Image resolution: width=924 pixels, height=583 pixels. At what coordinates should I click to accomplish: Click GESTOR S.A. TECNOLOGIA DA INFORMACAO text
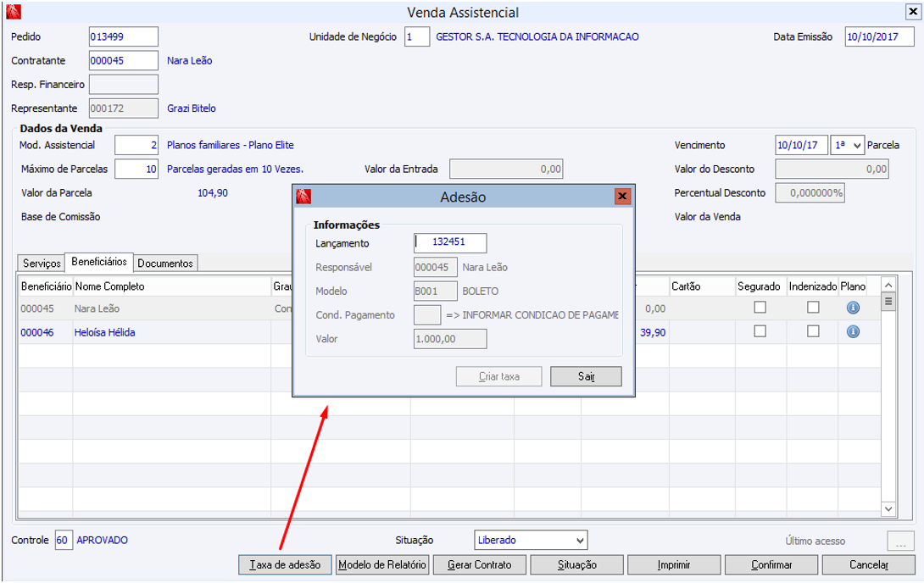coord(537,36)
